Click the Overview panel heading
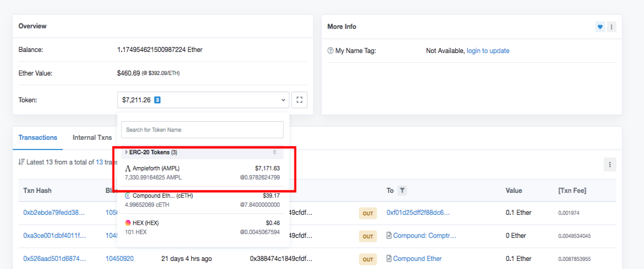This screenshot has width=644, height=269. [x=32, y=26]
